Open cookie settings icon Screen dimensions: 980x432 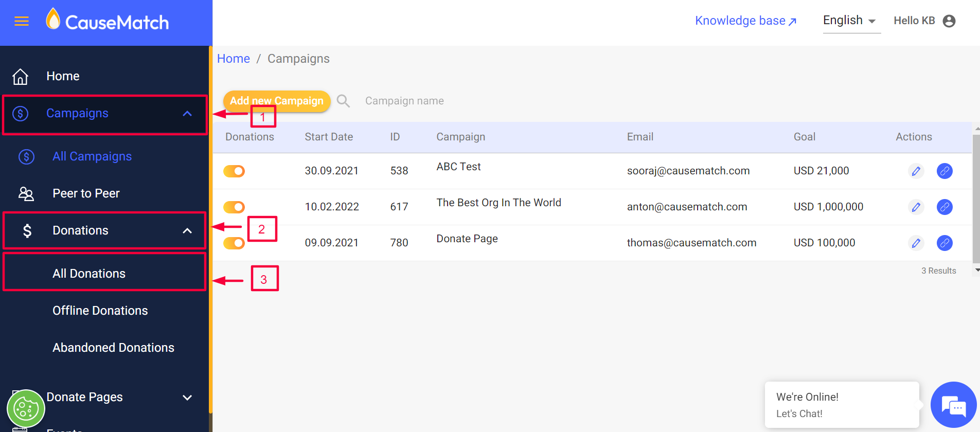[x=26, y=409]
